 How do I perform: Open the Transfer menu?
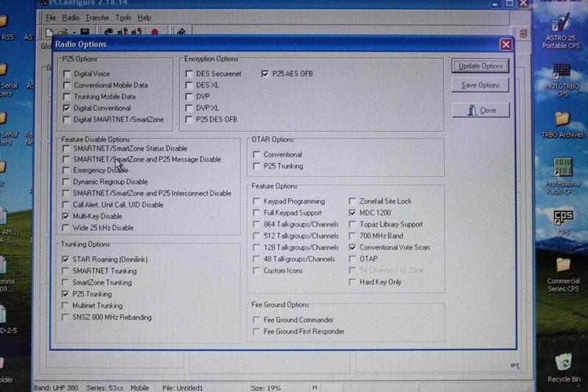(96, 17)
